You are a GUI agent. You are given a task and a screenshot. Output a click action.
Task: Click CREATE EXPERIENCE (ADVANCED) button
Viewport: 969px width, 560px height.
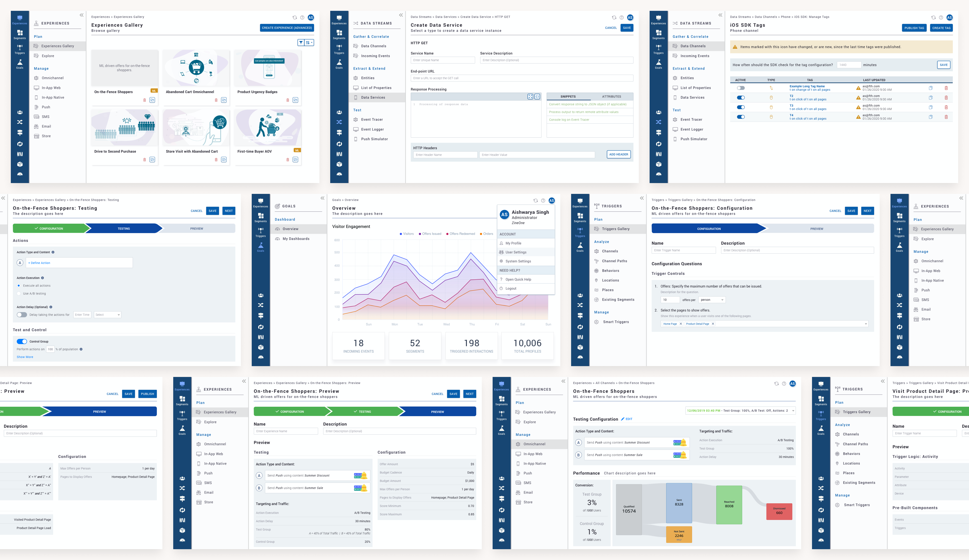[x=287, y=28]
